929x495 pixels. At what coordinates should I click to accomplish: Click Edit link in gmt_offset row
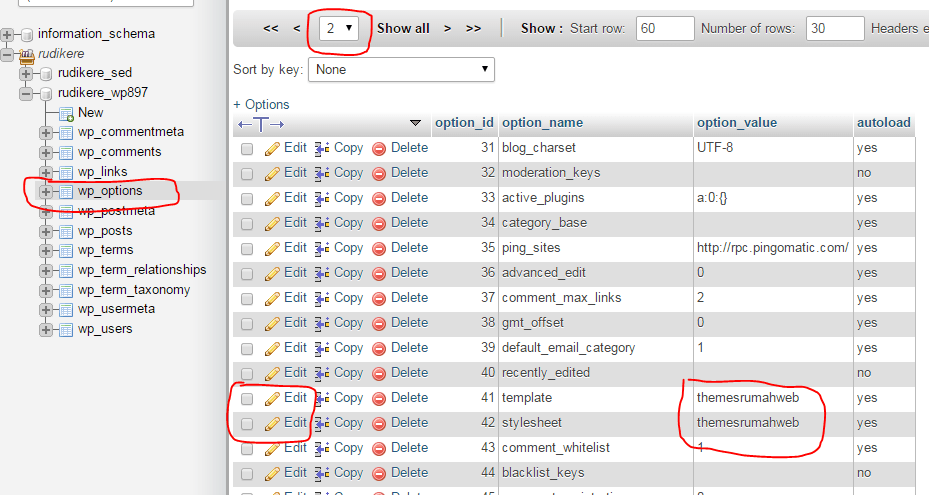pyautogui.click(x=295, y=323)
